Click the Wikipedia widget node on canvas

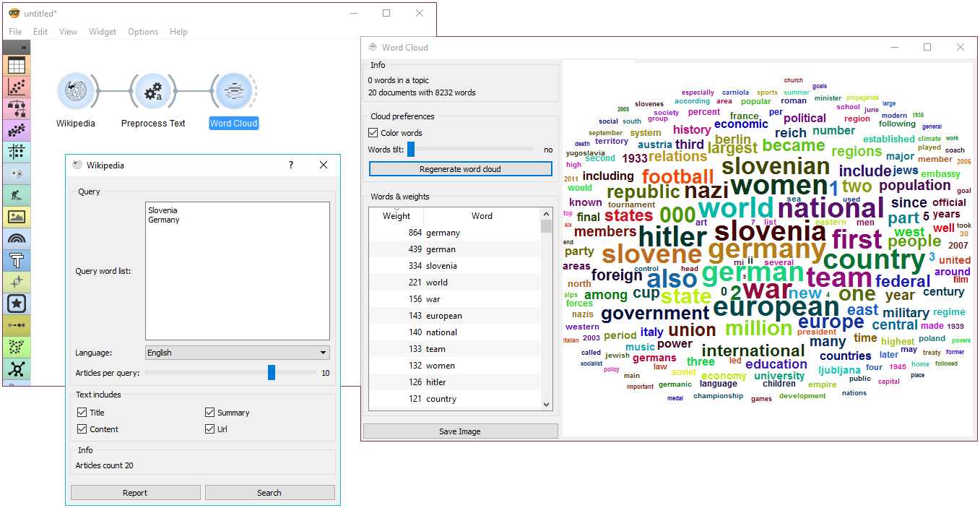click(x=76, y=92)
